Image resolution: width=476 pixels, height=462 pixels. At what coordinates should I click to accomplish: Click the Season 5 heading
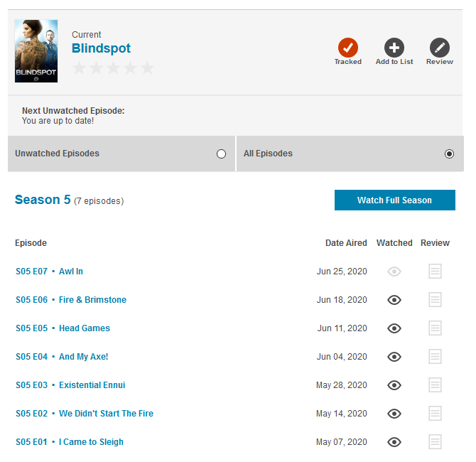tap(43, 200)
